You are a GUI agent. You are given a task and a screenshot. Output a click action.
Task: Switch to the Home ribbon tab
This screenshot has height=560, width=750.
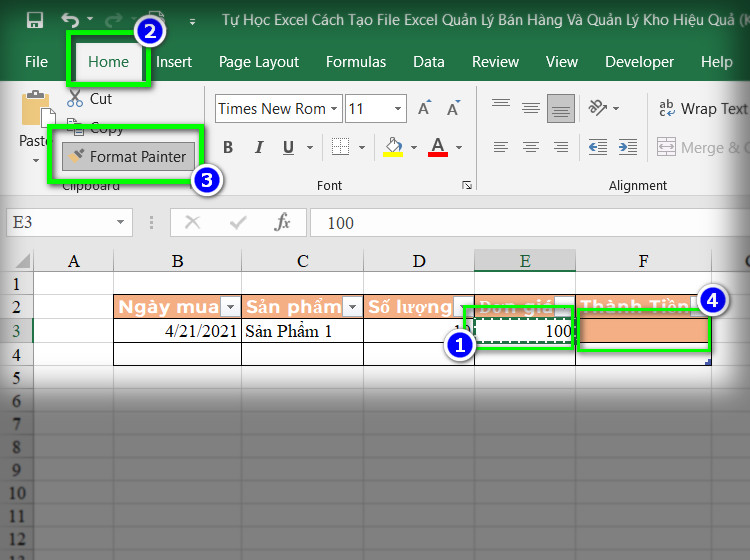[x=109, y=62]
